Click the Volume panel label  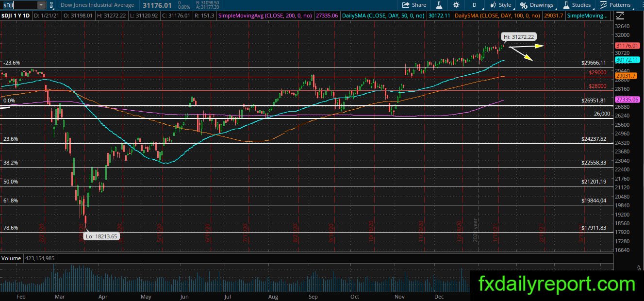(x=10, y=258)
